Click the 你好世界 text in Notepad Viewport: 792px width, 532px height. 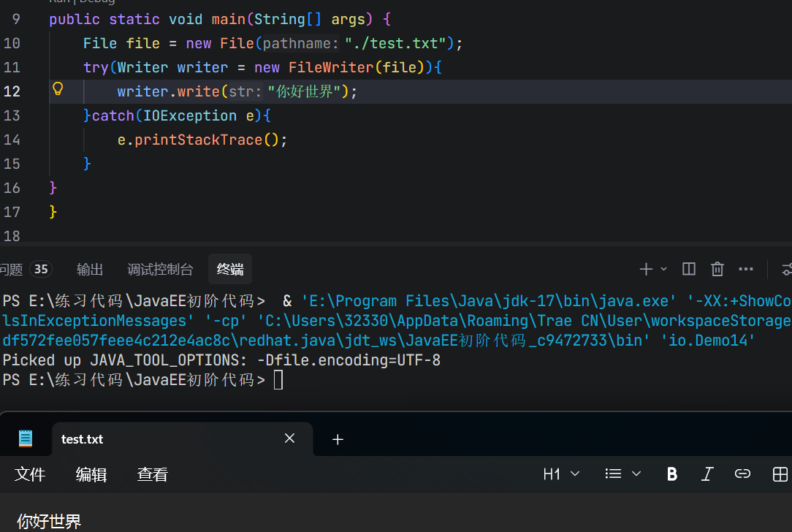[x=49, y=521]
